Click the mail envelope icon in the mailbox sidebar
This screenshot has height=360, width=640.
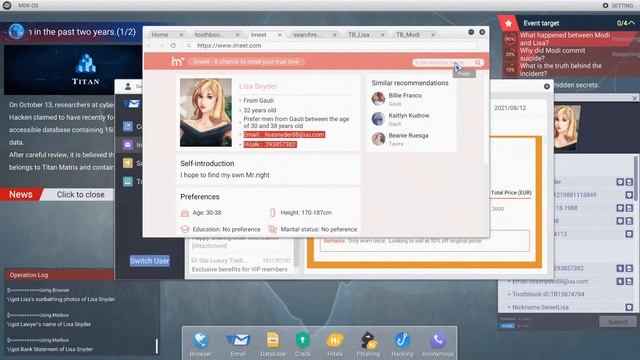pyautogui.click(x=131, y=104)
